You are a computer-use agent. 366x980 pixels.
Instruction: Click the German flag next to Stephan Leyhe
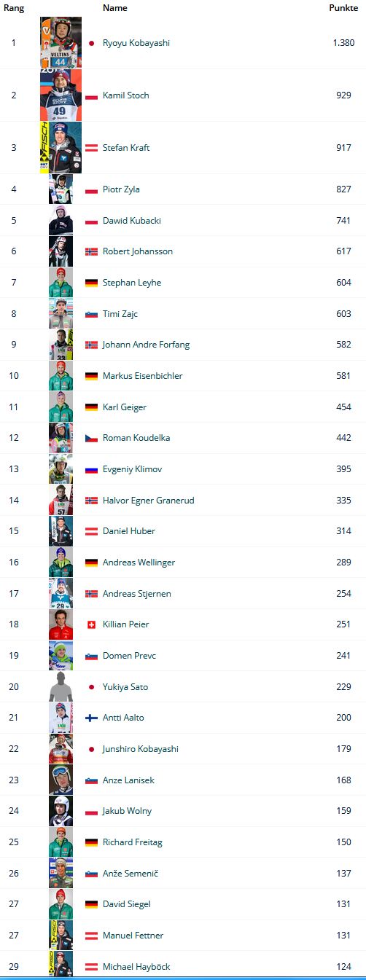coord(91,283)
